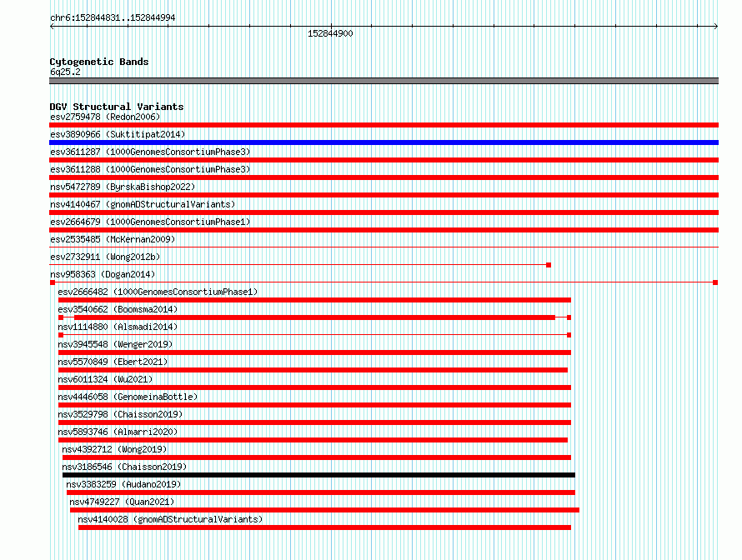Click nsv3186546 (Chaisson2019) label
Screen dimensions: 742x560
[124, 467]
